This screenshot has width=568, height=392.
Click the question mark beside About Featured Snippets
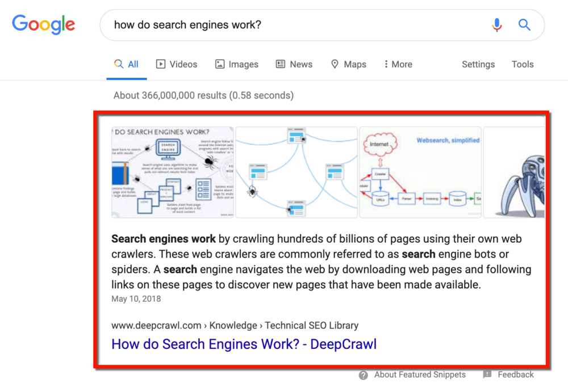click(x=363, y=374)
